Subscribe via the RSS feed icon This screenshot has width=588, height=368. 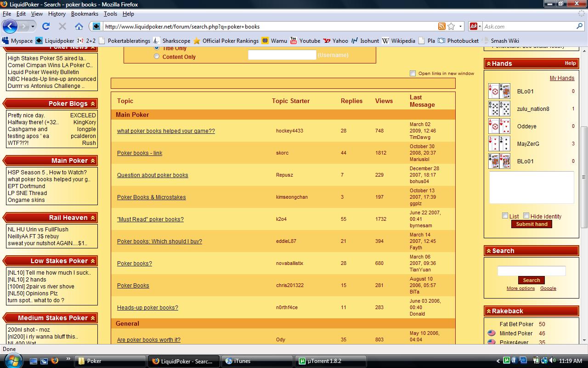(x=441, y=26)
